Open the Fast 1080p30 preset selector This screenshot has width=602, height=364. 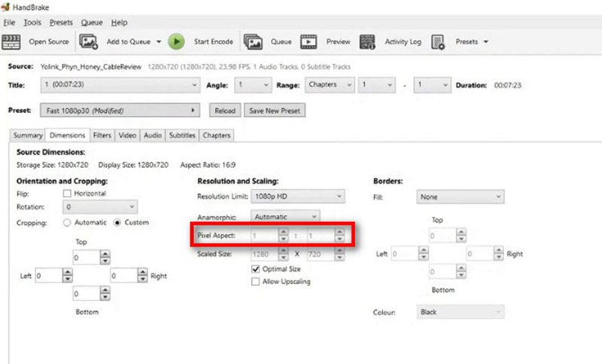pos(120,111)
